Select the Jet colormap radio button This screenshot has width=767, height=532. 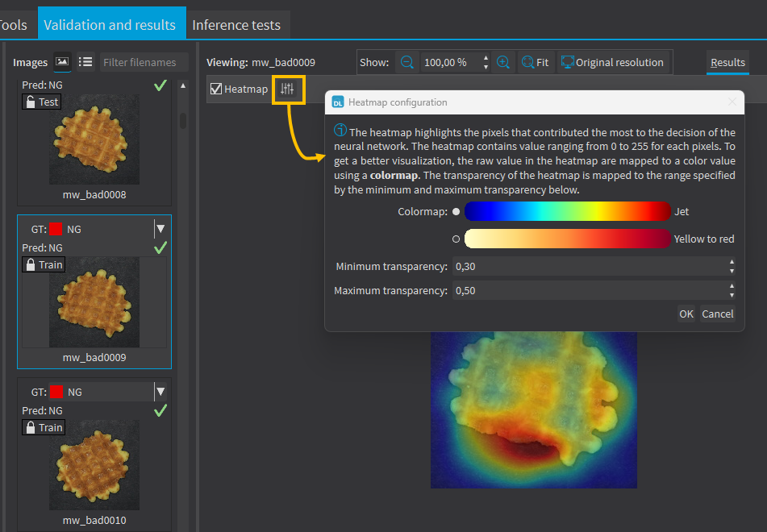click(x=456, y=211)
